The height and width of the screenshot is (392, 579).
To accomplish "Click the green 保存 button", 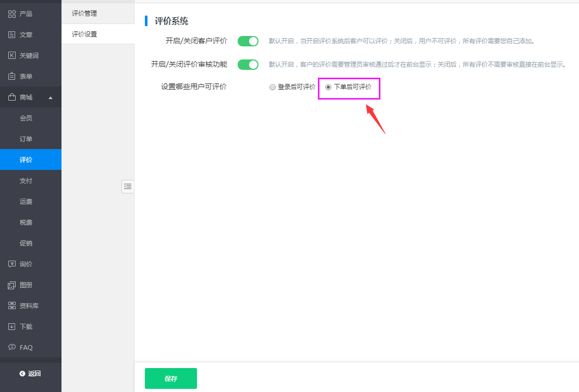I will (x=171, y=378).
